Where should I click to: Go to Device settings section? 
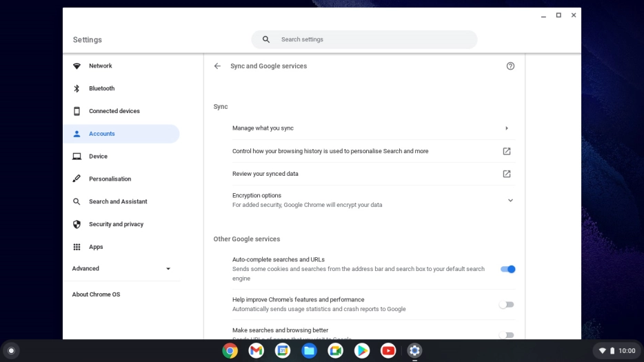(98, 156)
